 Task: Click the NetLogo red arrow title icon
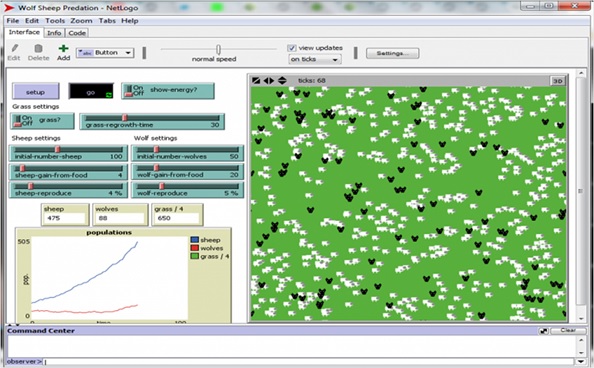click(x=9, y=8)
